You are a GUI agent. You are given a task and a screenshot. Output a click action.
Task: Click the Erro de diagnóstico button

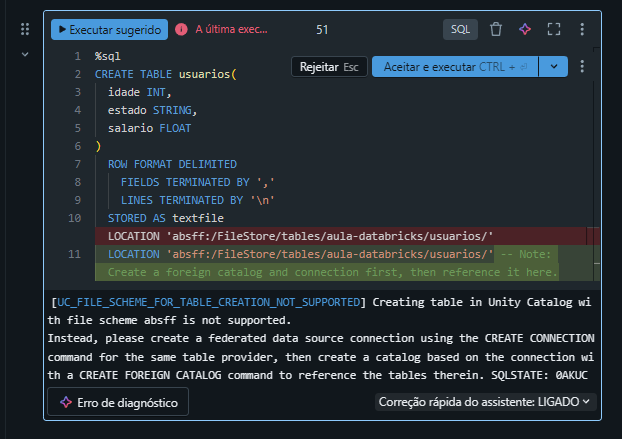118,402
